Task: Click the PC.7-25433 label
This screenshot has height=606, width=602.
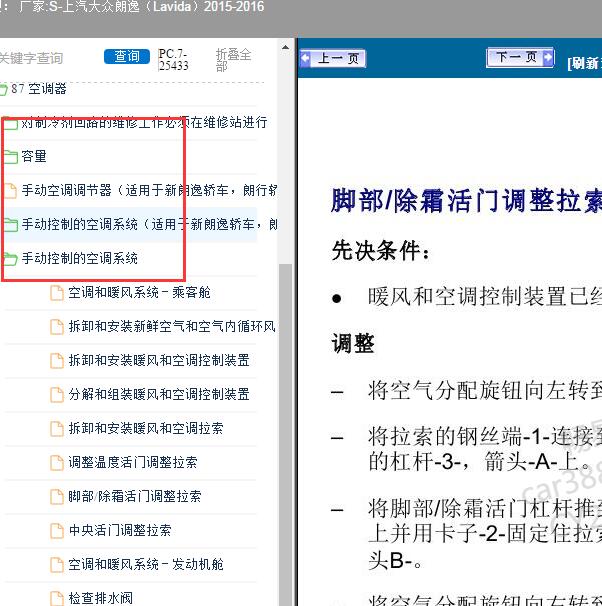Action: (173, 60)
